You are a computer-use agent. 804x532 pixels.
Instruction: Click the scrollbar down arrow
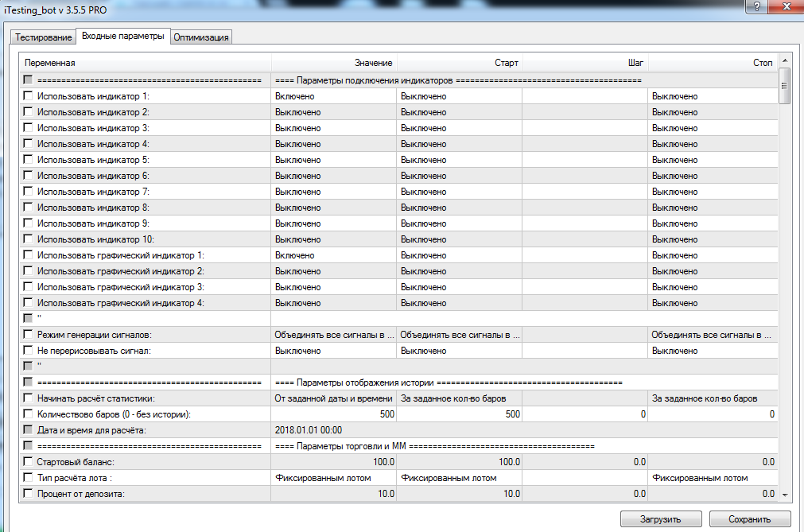pos(784,494)
